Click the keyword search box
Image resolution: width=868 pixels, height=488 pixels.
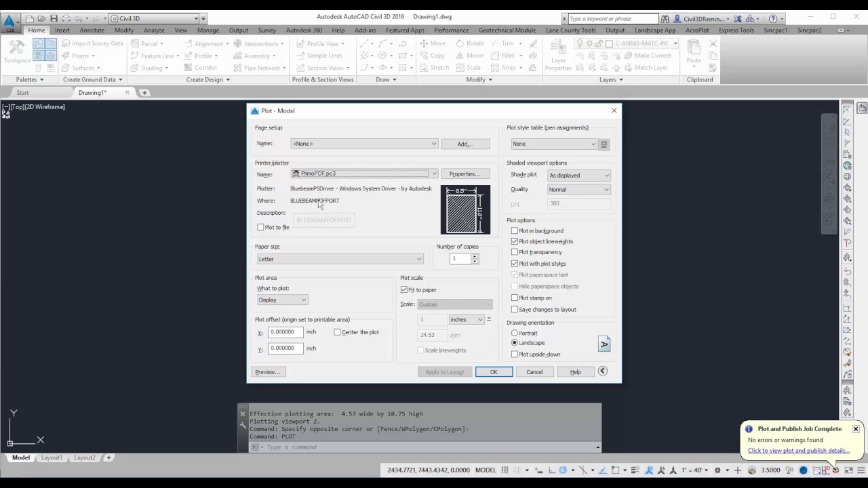[x=613, y=18]
